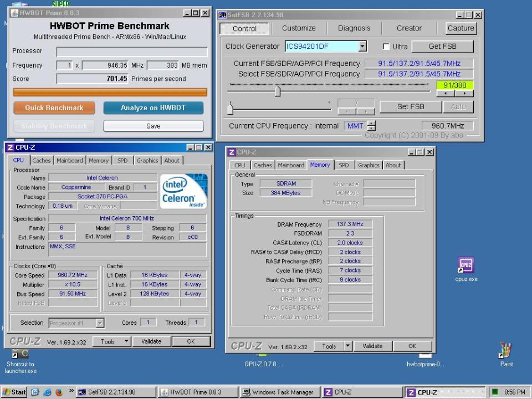
Task: Click the SetFSB PLL title bar icon
Action: (x=222, y=15)
